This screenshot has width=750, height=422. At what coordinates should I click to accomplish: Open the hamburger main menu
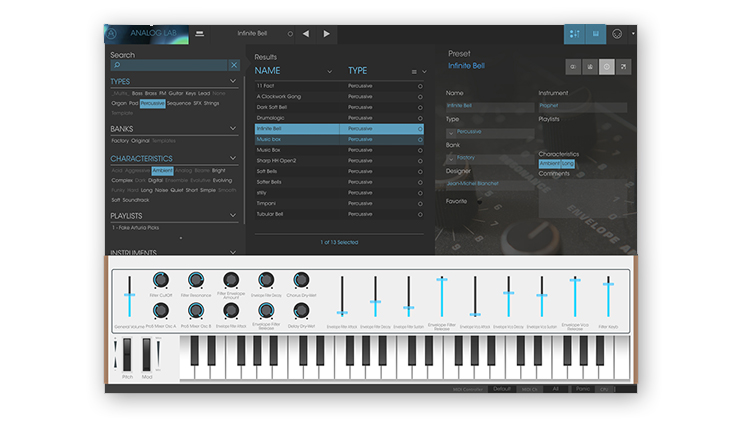click(199, 33)
